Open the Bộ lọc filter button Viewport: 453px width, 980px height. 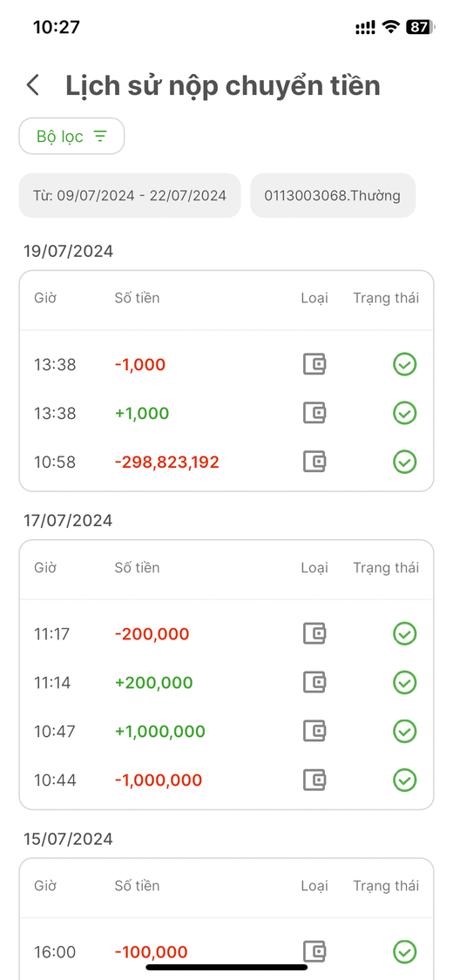click(71, 136)
